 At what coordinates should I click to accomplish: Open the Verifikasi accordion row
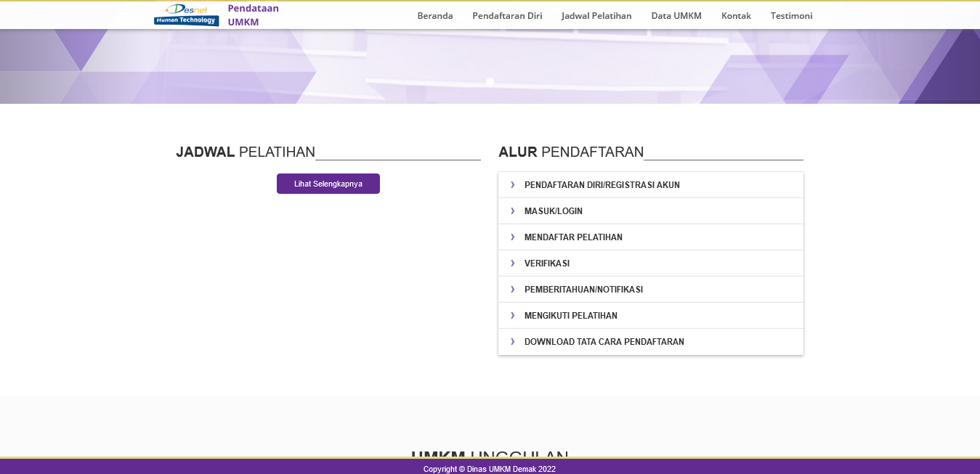547,263
